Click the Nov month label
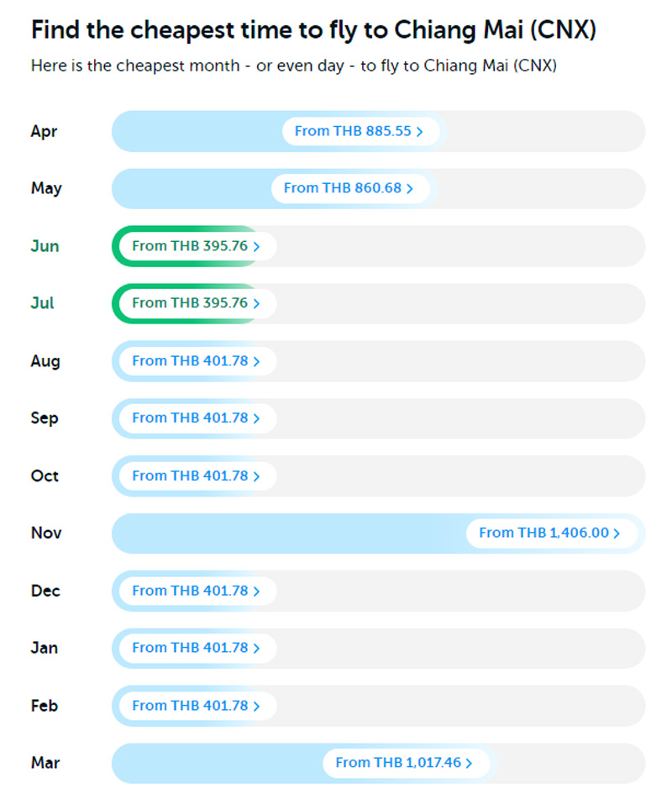The height and width of the screenshot is (799, 672). [46, 534]
